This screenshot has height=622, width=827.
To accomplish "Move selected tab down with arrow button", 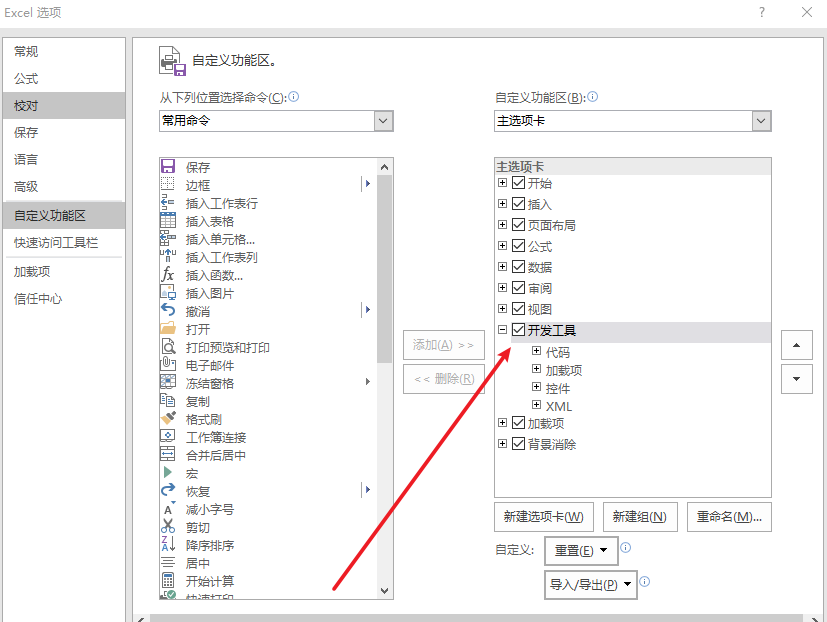I will tap(796, 379).
